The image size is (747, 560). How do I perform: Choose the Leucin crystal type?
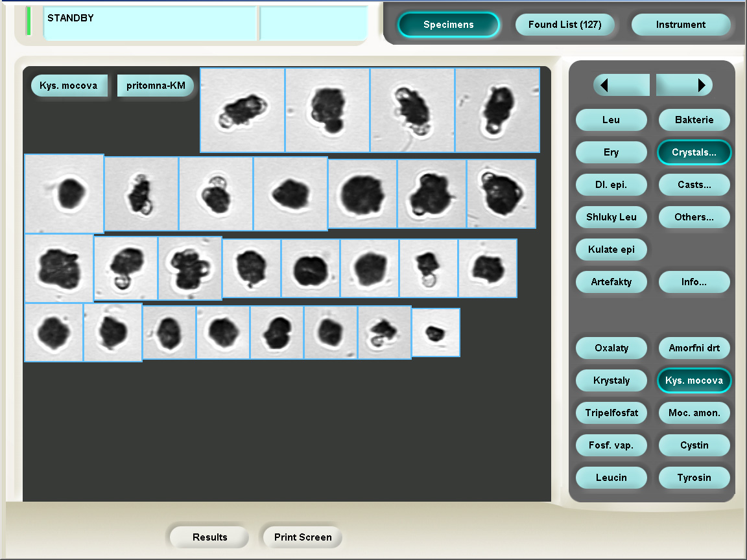click(611, 478)
